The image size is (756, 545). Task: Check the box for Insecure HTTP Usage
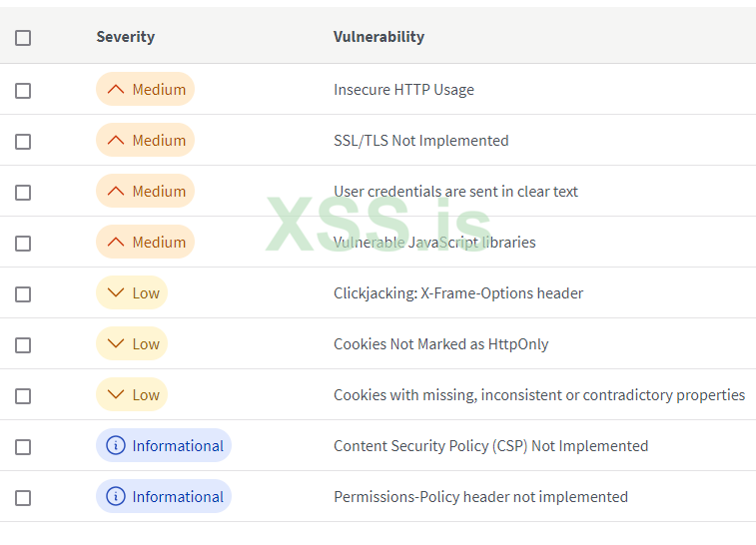click(x=23, y=91)
